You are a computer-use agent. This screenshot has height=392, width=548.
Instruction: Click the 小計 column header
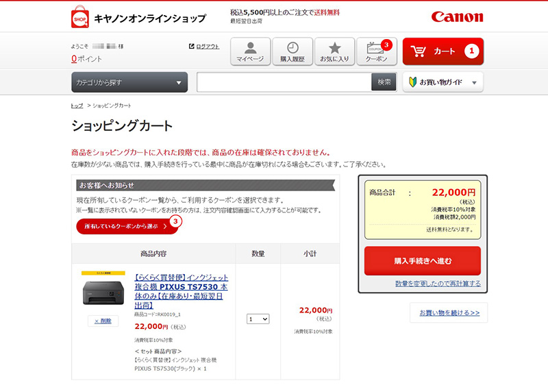coord(310,254)
